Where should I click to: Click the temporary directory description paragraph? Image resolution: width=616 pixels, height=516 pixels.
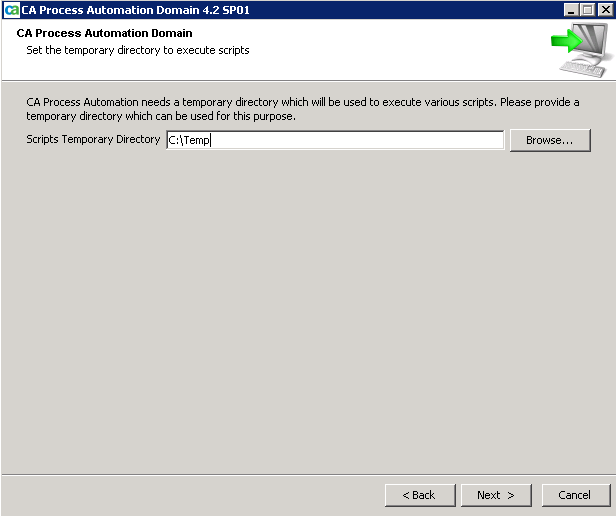[302, 109]
